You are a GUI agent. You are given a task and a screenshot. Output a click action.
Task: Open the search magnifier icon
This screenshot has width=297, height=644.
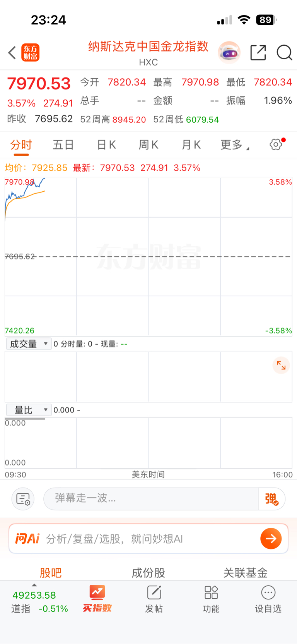[x=284, y=53]
